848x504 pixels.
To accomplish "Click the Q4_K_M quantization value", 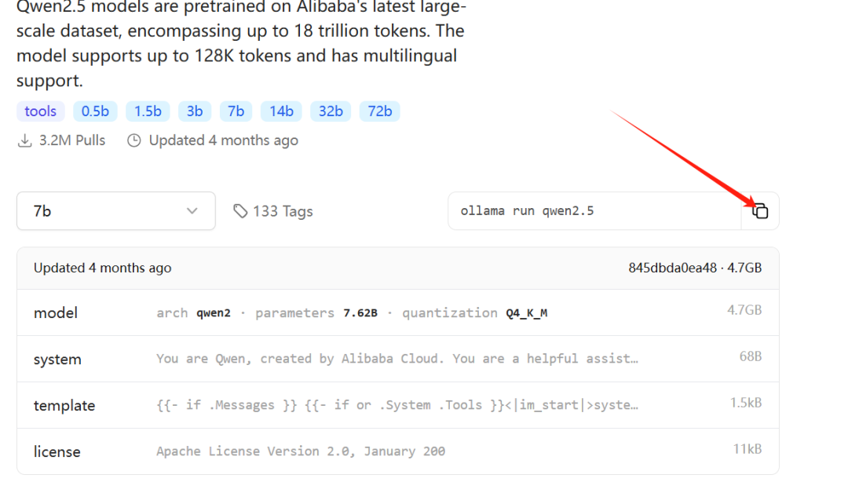I will [527, 313].
